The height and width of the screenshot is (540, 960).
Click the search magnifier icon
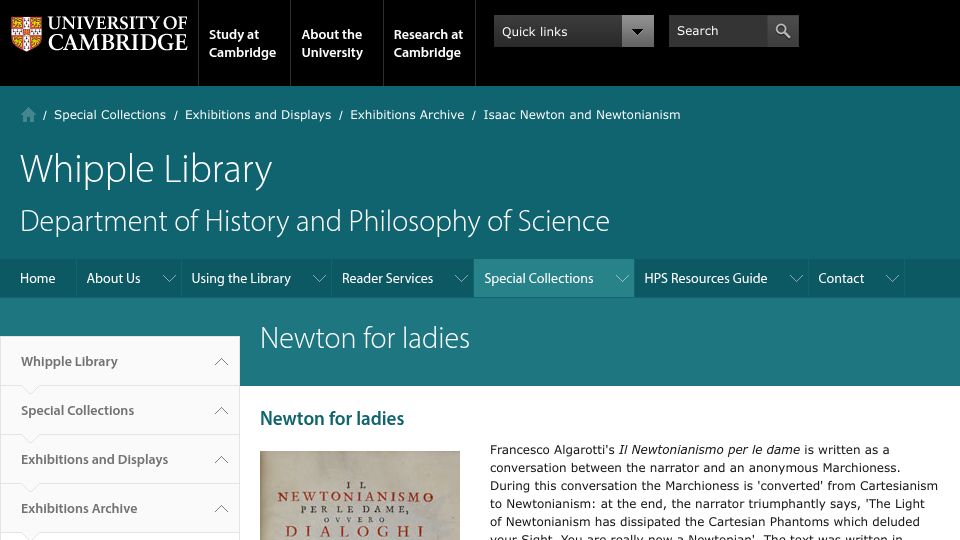[782, 31]
